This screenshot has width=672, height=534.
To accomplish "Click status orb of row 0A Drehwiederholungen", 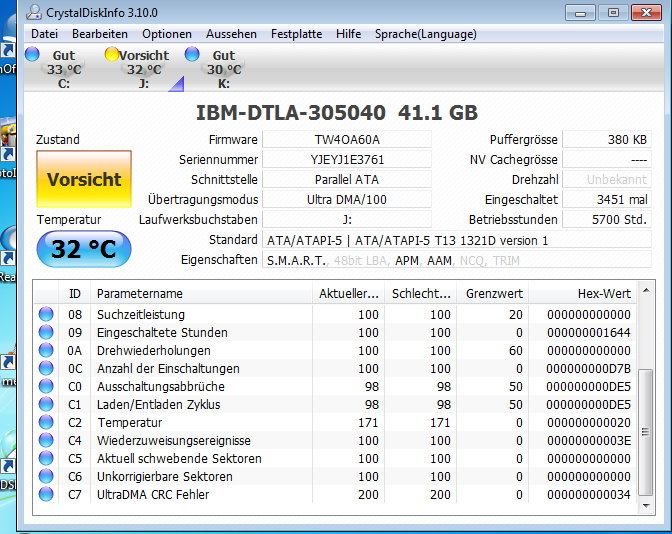I will [46, 350].
